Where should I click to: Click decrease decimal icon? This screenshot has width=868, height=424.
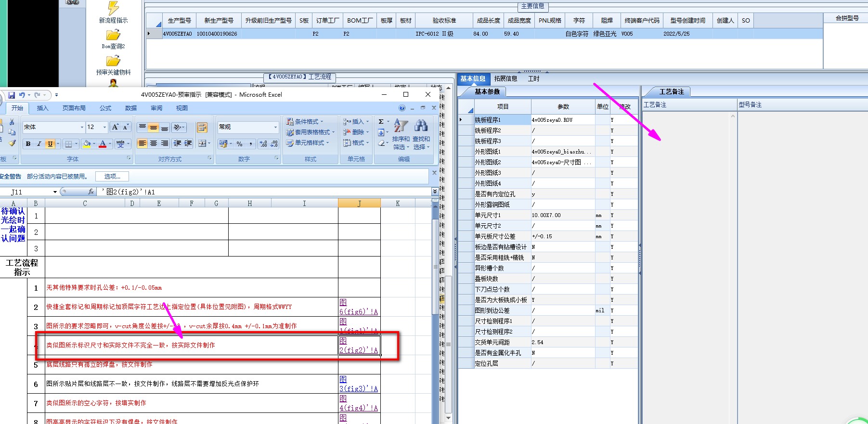pyautogui.click(x=274, y=143)
